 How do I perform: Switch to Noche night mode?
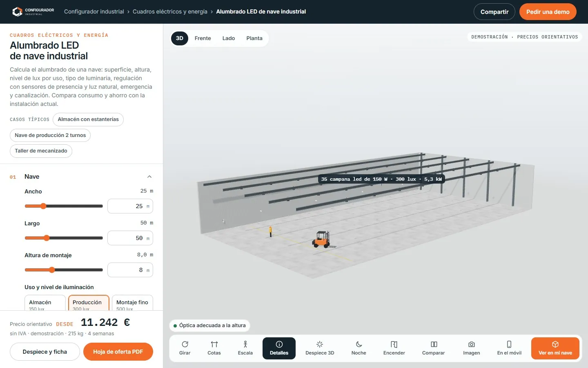(x=359, y=348)
